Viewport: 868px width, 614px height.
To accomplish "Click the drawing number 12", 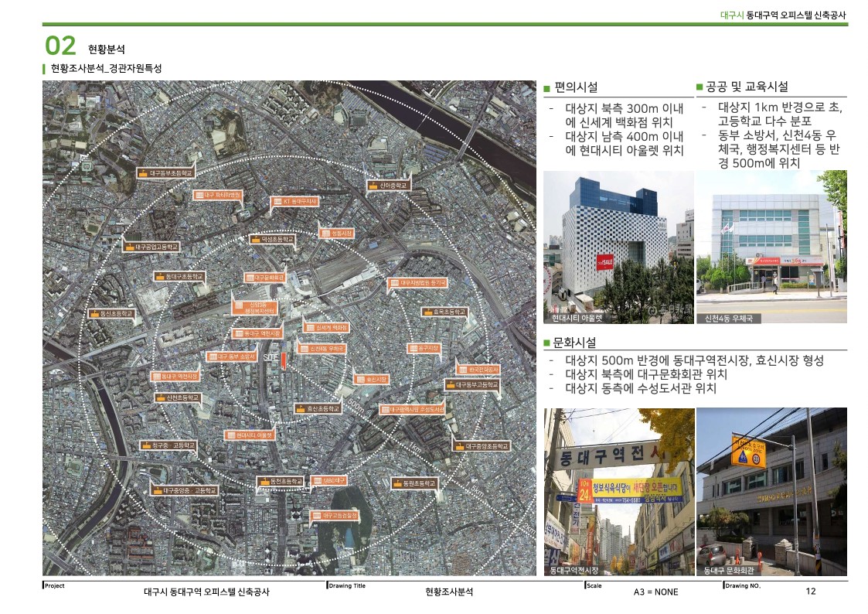I will click(x=811, y=592).
